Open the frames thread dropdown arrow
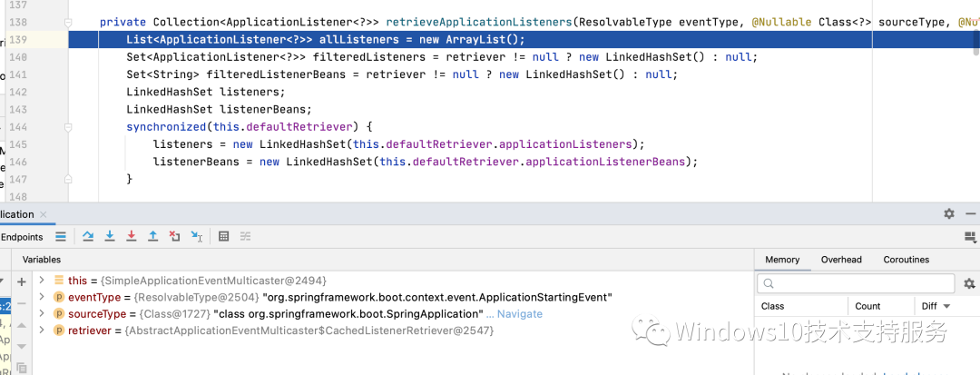 click(x=2, y=281)
